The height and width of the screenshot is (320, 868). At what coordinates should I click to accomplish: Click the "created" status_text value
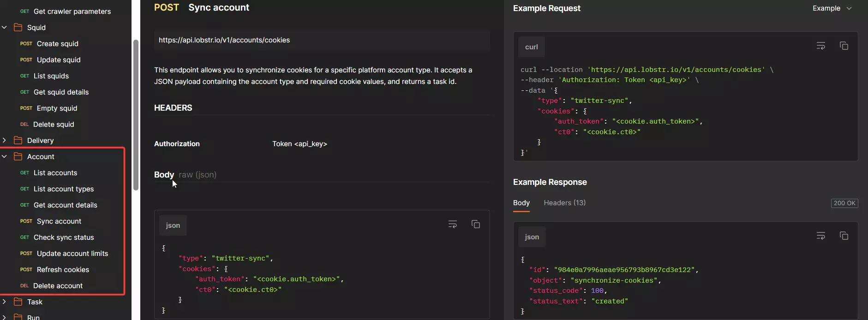(x=610, y=301)
